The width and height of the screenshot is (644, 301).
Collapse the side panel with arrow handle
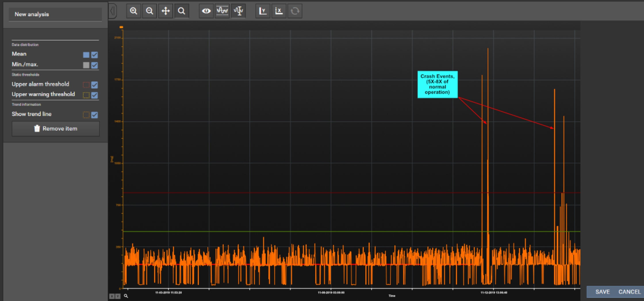pyautogui.click(x=113, y=11)
